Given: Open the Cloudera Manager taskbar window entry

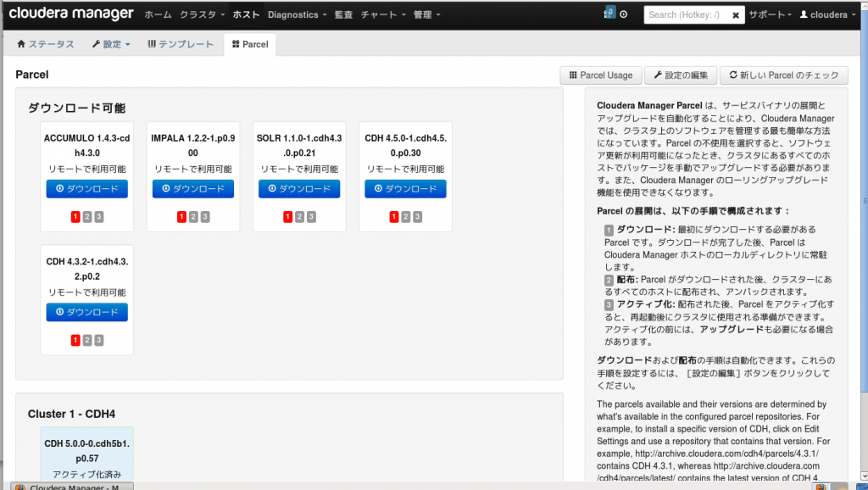Looking at the screenshot, I should click(x=73, y=487).
